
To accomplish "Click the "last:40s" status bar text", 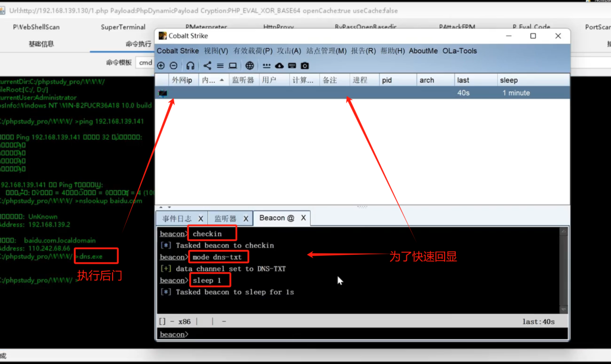I will (x=539, y=322).
